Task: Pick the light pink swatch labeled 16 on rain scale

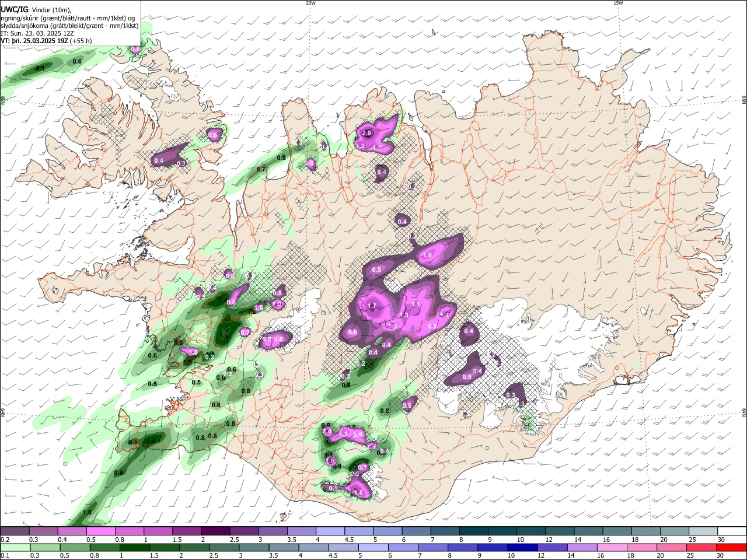Action: point(612,547)
